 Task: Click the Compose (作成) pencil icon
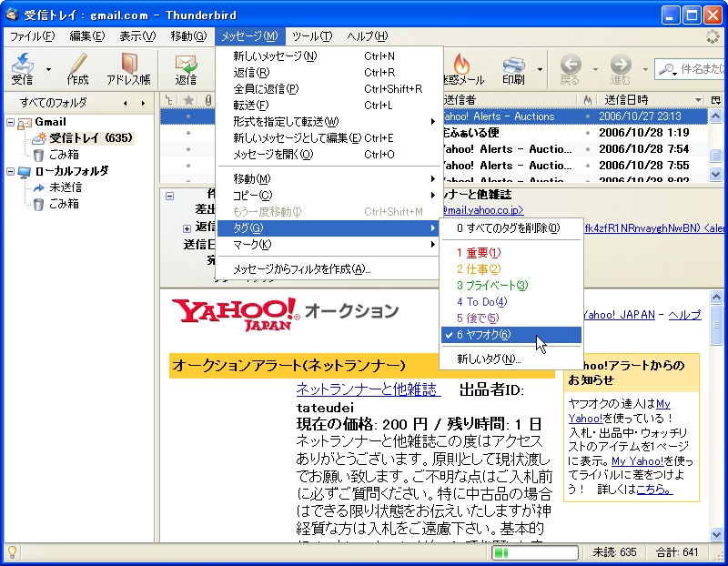tap(77, 63)
